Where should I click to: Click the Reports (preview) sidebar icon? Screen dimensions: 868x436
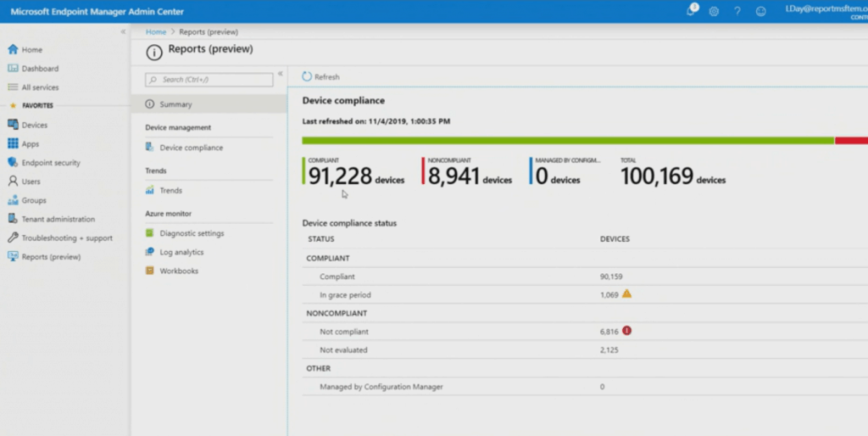click(x=13, y=256)
